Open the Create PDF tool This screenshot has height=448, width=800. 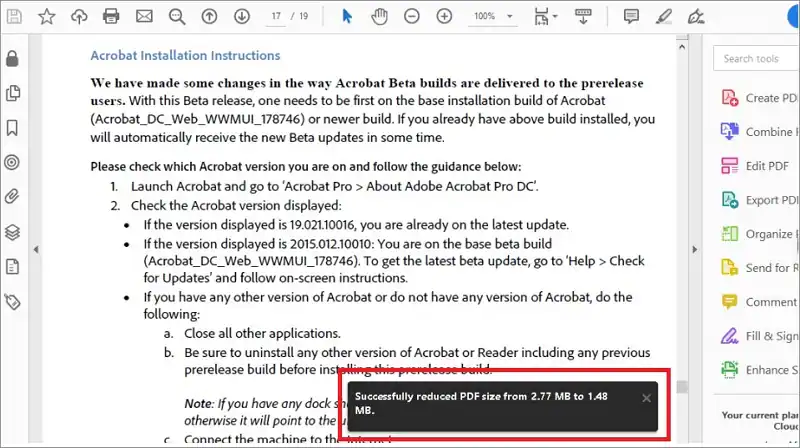760,97
